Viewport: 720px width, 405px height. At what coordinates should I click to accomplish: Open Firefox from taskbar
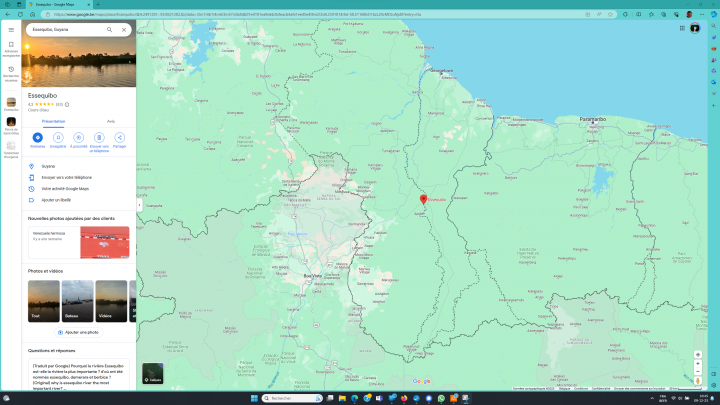coord(404,398)
